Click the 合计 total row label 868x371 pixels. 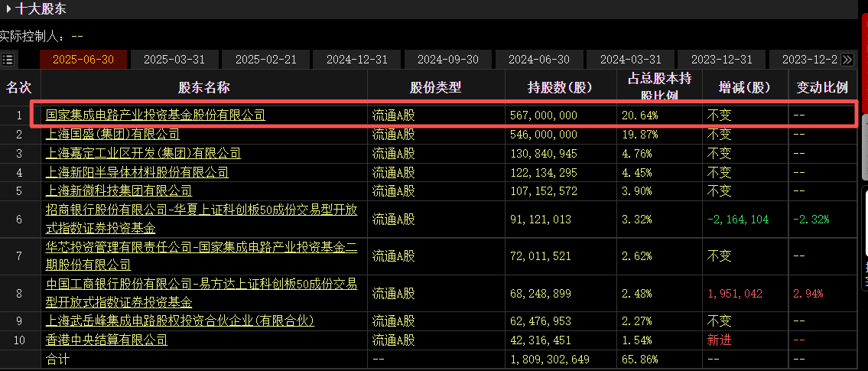57,360
